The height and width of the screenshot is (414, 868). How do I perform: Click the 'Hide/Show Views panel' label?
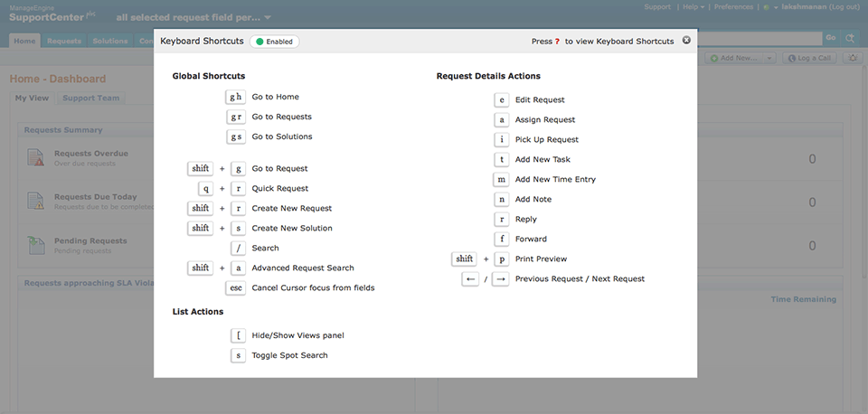pyautogui.click(x=297, y=335)
